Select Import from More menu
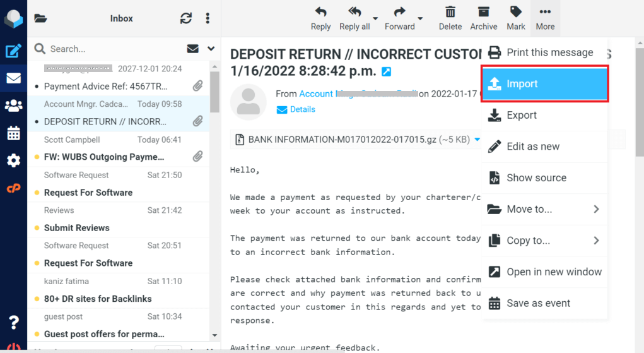Screen dimensions: 644x353 [544, 84]
